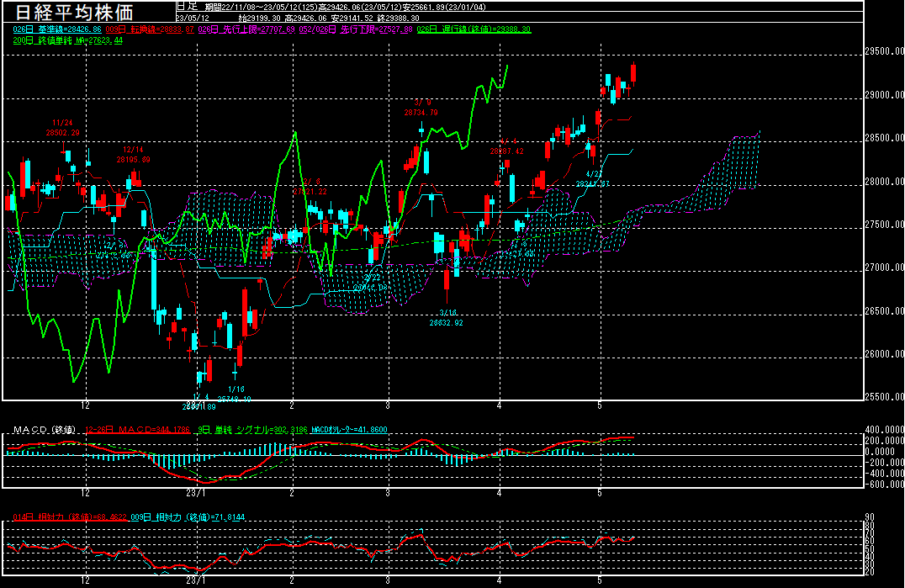905x588 pixels.
Task: Click the 026日 先行上限=27707.69 legend entry
Action: [x=246, y=29]
